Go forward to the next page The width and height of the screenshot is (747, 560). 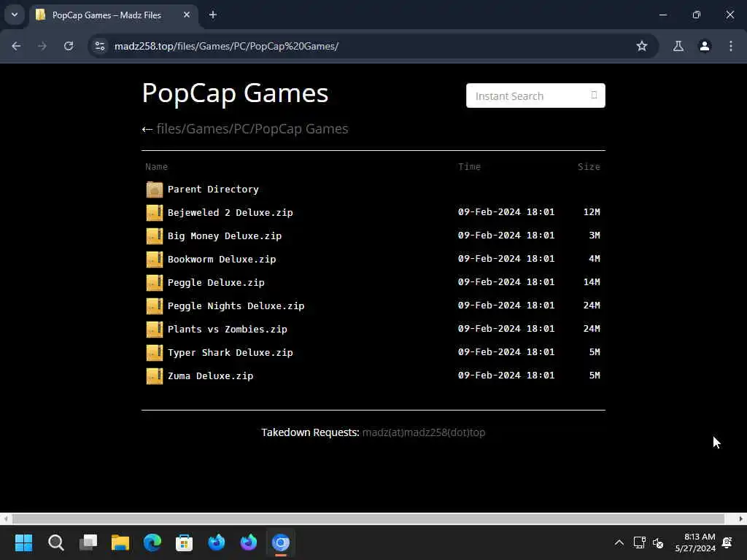pyautogui.click(x=42, y=46)
